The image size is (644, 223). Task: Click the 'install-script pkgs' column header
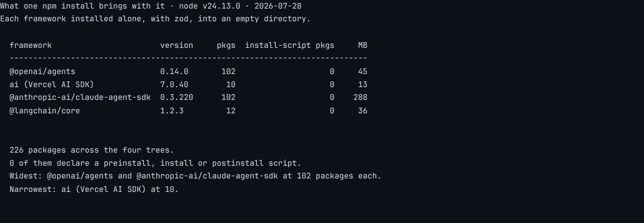(290, 46)
